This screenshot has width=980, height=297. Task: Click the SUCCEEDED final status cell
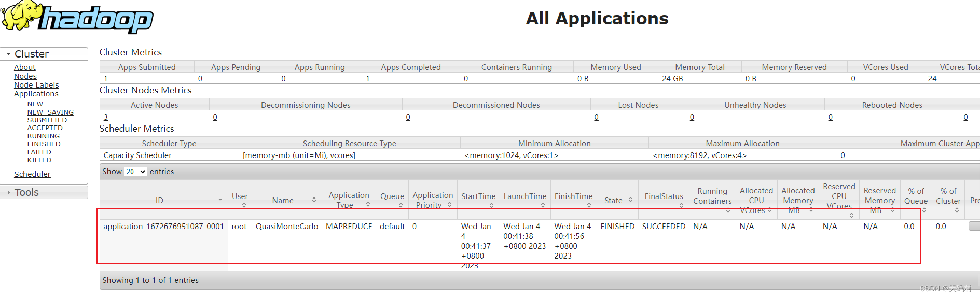[664, 227]
